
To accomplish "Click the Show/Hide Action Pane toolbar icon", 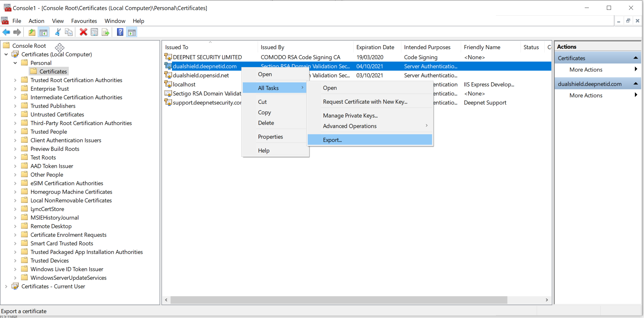I will click(x=132, y=32).
